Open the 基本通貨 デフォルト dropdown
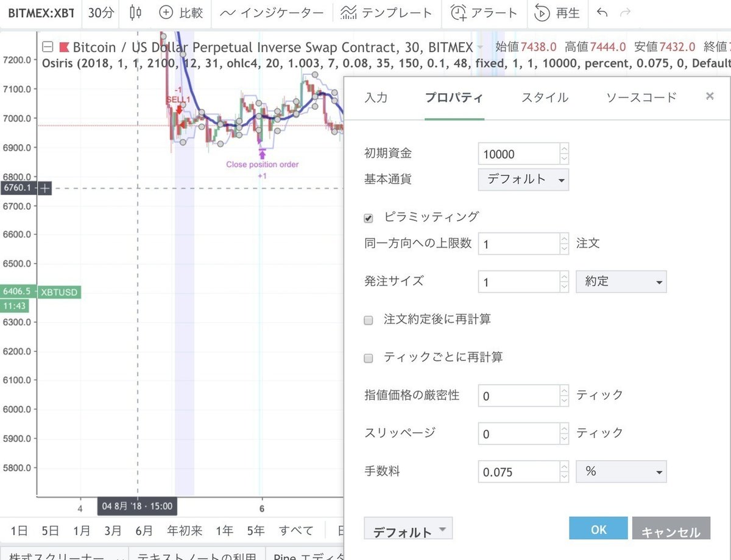Image resolution: width=731 pixels, height=560 pixels. tap(523, 180)
